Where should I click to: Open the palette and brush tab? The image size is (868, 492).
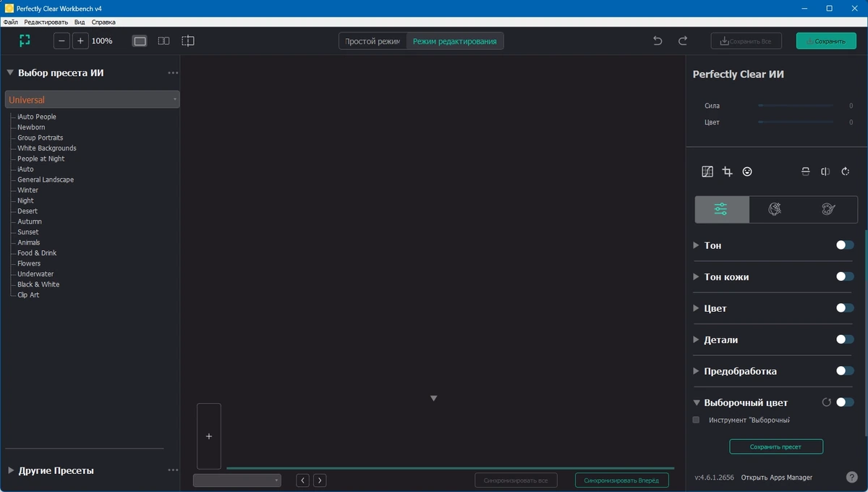pos(828,209)
